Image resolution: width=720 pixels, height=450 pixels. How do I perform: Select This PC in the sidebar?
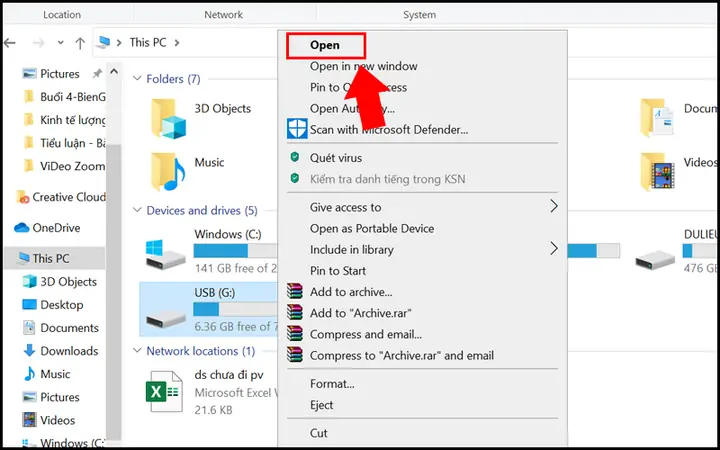(55, 259)
